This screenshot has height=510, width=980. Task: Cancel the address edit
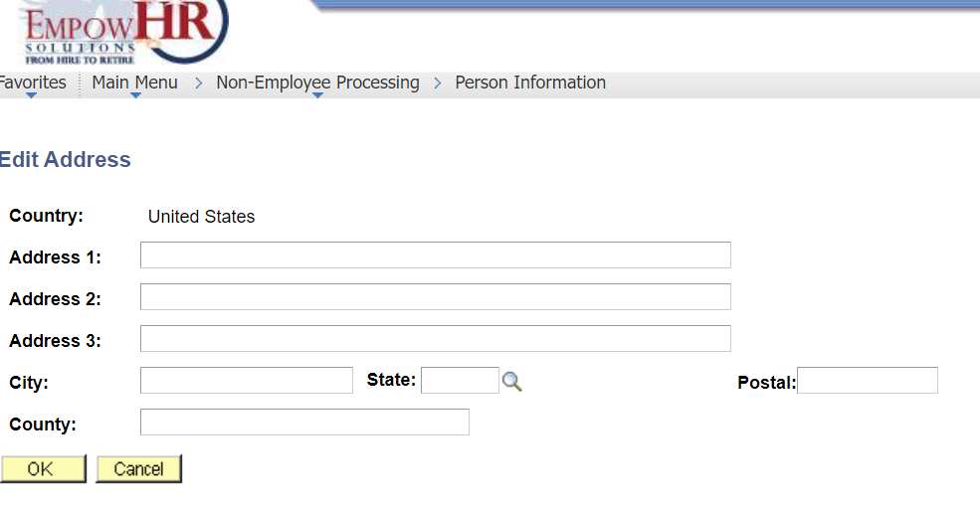pyautogui.click(x=138, y=469)
